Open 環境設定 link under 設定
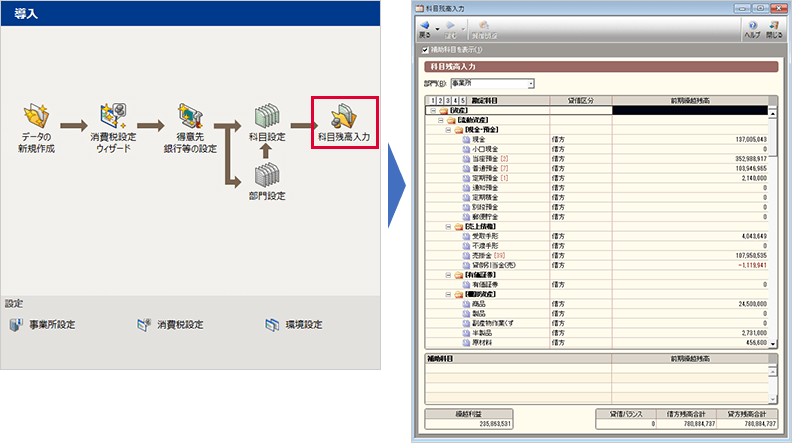This screenshot has height=444, width=792. click(x=293, y=324)
